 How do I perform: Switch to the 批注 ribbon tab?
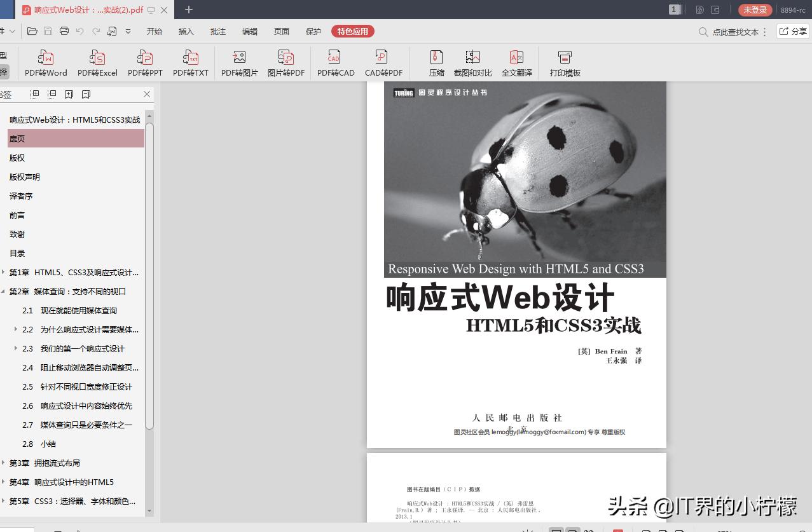point(217,31)
